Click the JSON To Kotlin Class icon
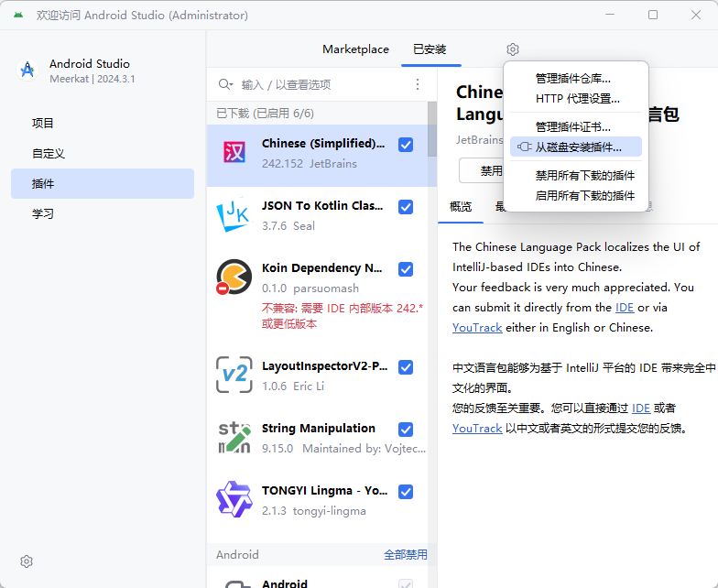 [x=234, y=214]
